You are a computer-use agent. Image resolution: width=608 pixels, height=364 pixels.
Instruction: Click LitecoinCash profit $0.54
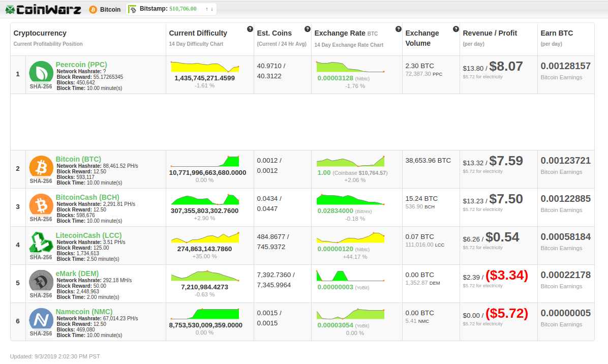click(502, 237)
